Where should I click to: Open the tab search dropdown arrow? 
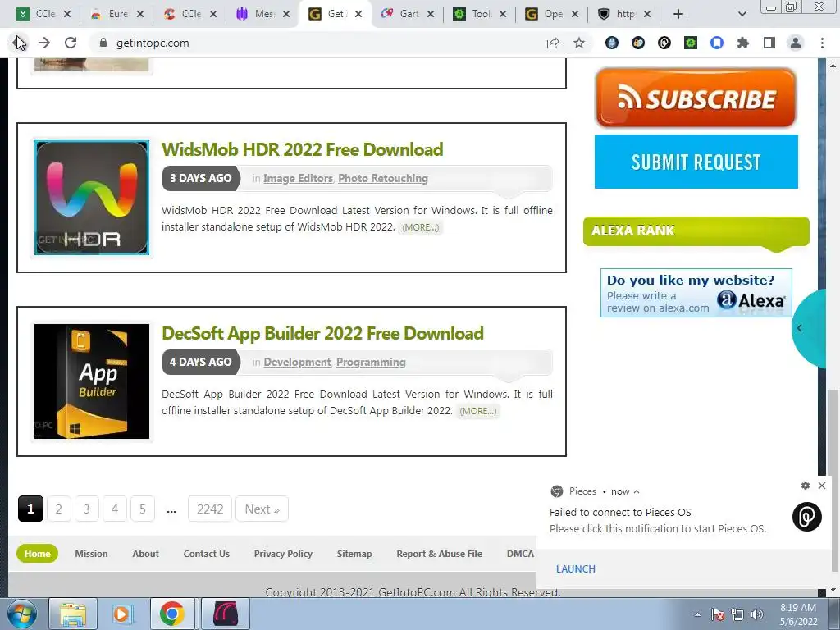point(742,15)
